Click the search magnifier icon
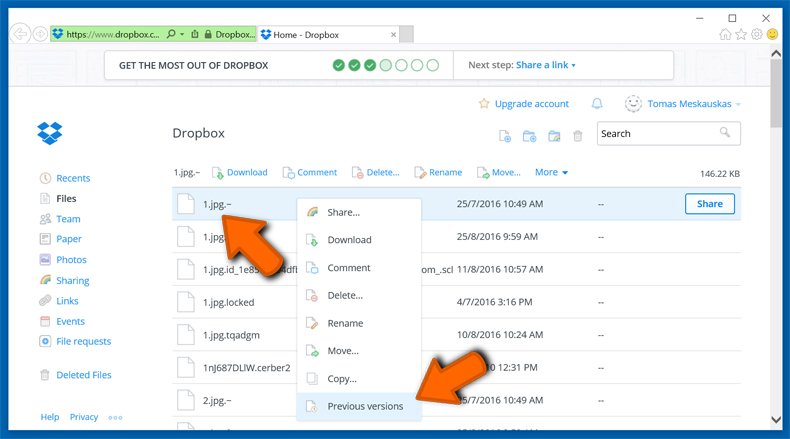Screen dimensions: 790x439 (x=725, y=133)
